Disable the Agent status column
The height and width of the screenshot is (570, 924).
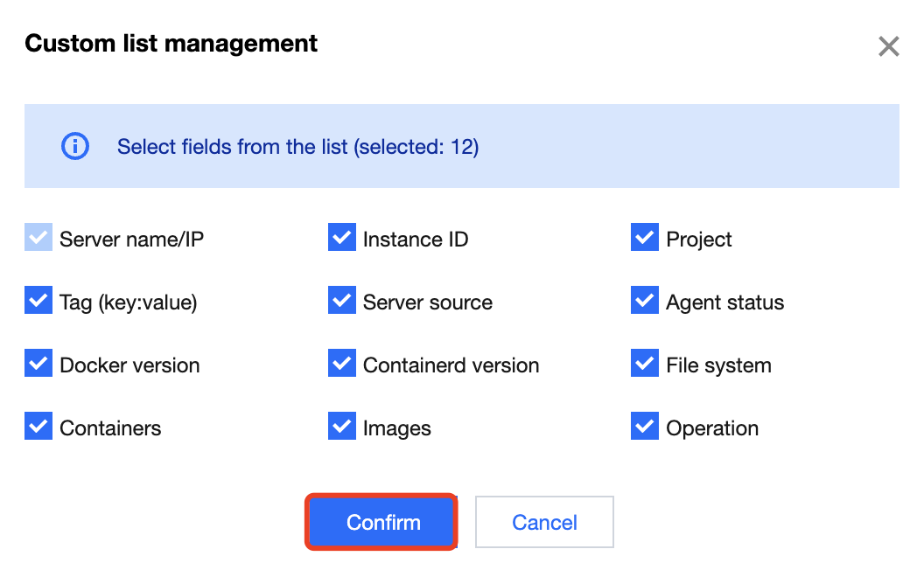(x=645, y=301)
